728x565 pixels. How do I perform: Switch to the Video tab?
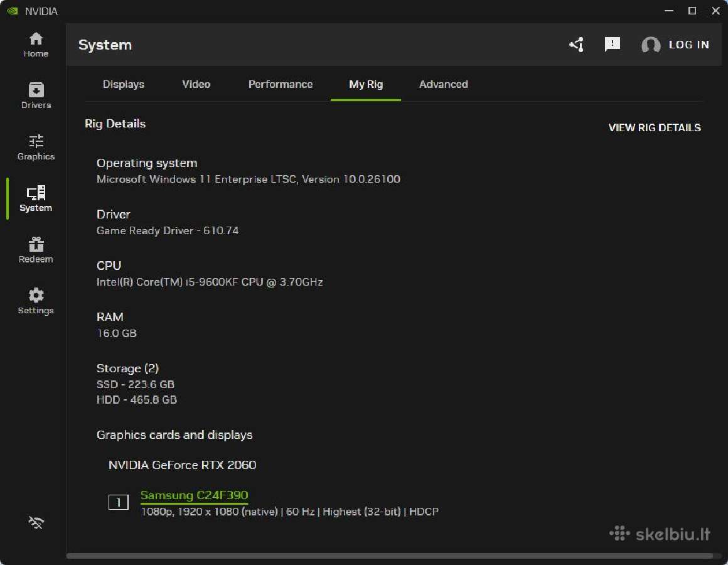coord(196,84)
